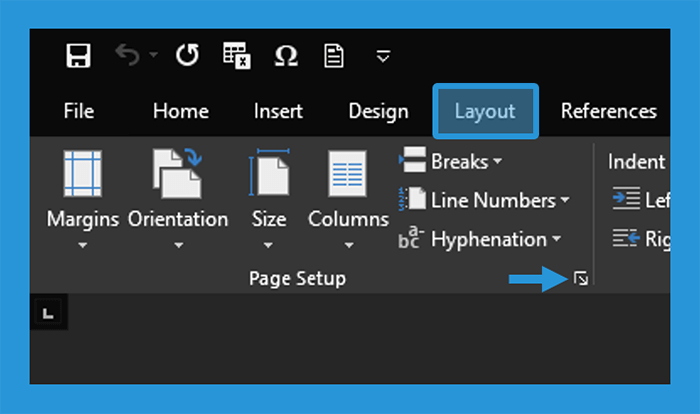
Task: Open the Page Setup dialog launcher
Action: pyautogui.click(x=581, y=279)
